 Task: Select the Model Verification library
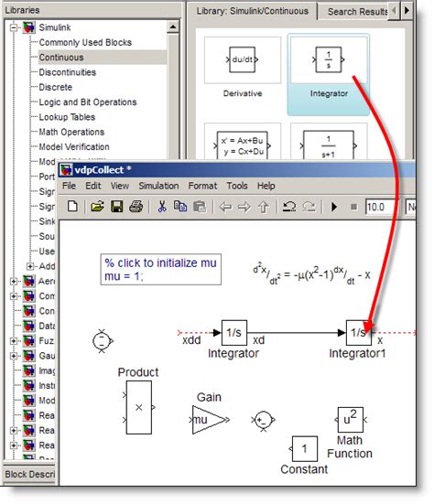pos(74,147)
